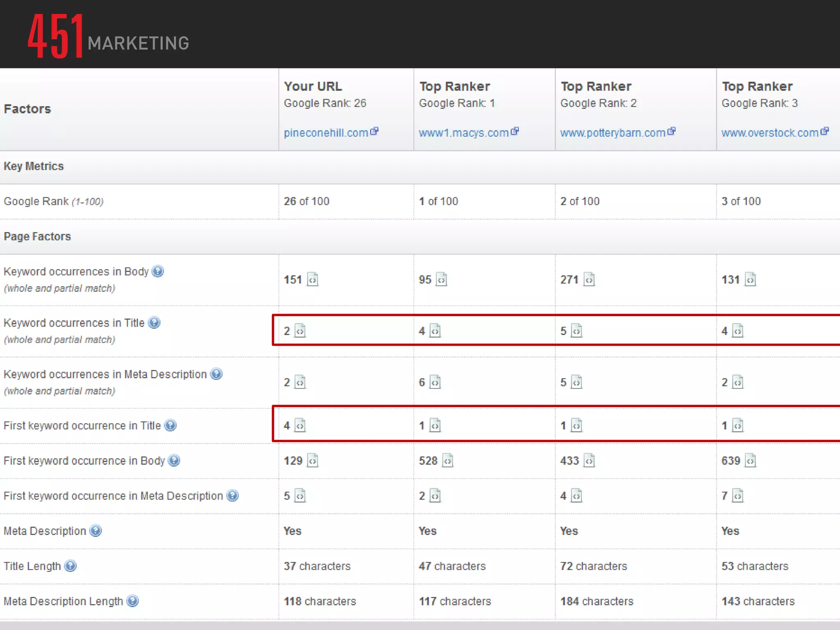Viewport: 840px width, 630px height.
Task: Click help icon next to Title Length
Action: 71,566
